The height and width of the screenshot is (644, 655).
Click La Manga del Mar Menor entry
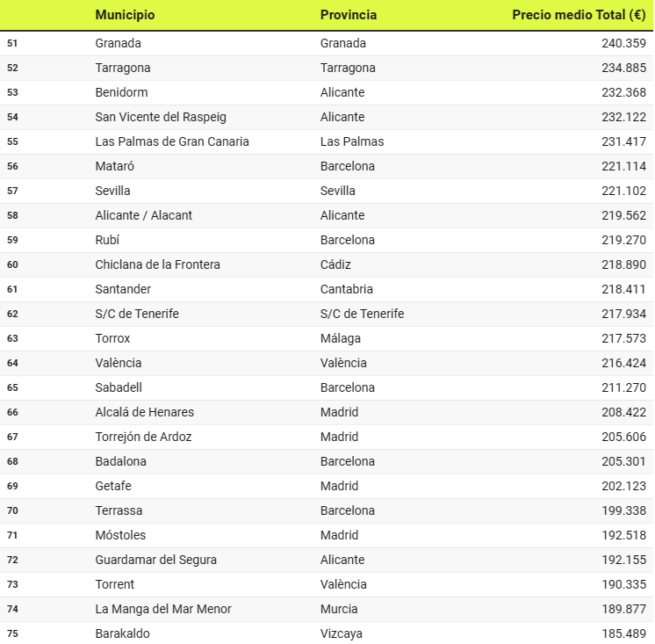click(x=163, y=609)
